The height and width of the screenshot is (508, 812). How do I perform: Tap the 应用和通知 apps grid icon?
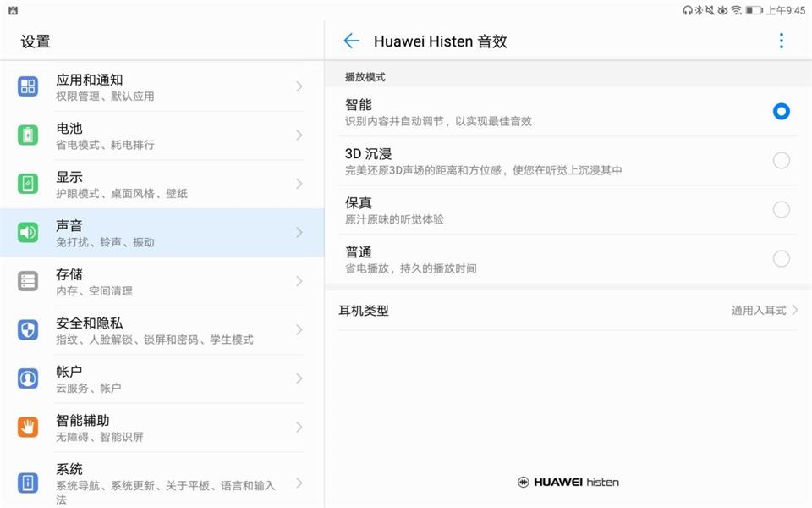[x=28, y=86]
